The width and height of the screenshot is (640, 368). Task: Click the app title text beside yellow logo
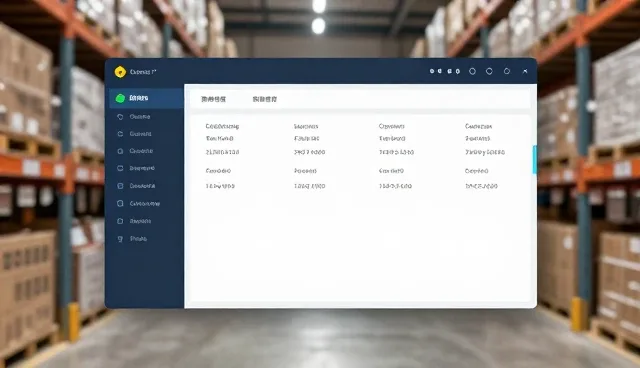click(x=143, y=72)
